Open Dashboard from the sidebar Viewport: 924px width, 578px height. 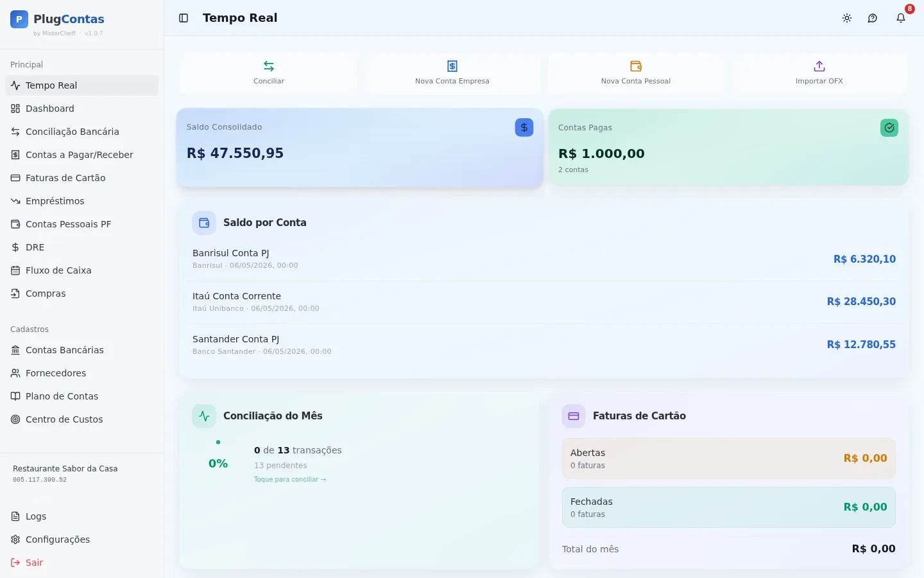[82, 109]
